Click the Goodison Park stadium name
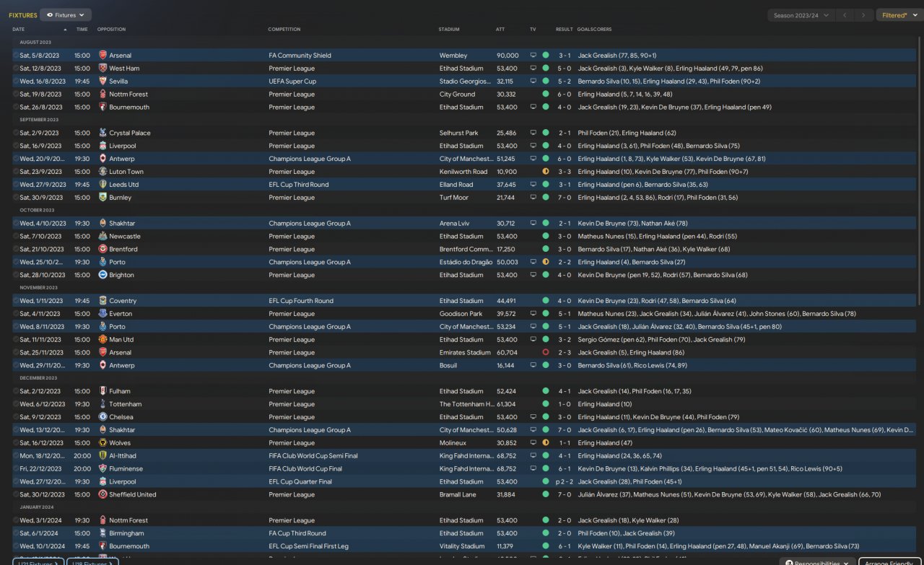Viewport: 924px width, 565px height. [x=461, y=314]
